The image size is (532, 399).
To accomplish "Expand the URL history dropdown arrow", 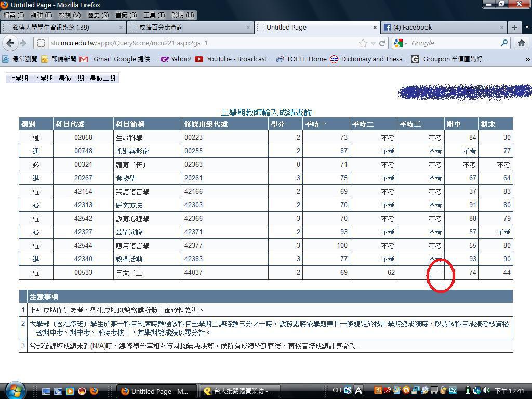I will click(x=373, y=43).
